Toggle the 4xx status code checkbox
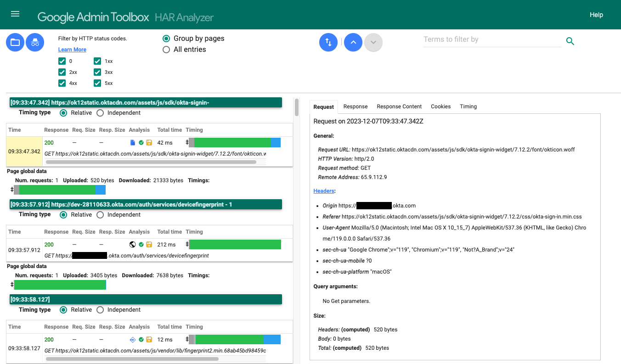 pos(62,83)
